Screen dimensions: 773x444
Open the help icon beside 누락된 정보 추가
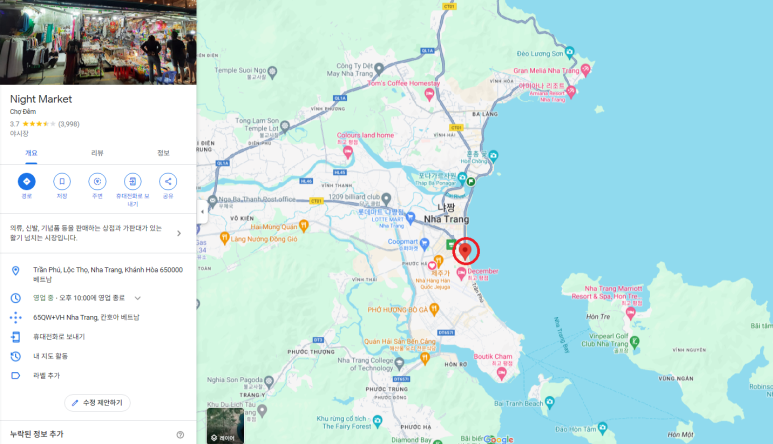coord(180,435)
